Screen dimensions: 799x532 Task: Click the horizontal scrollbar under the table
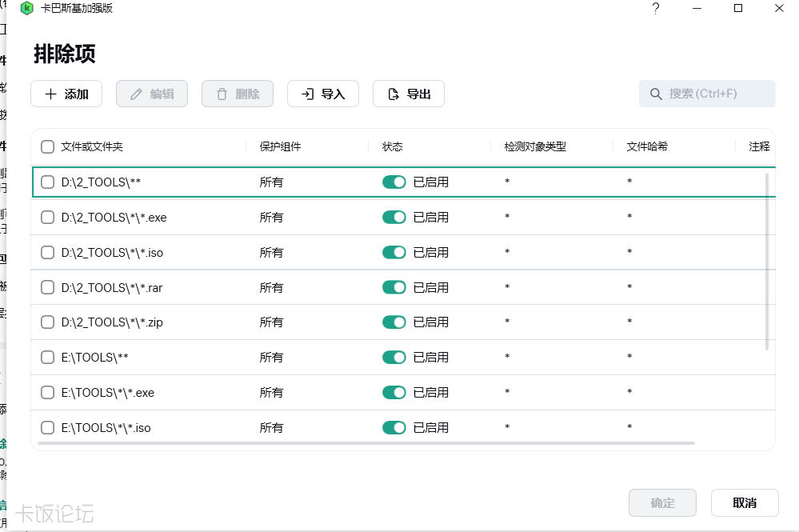coord(366,443)
